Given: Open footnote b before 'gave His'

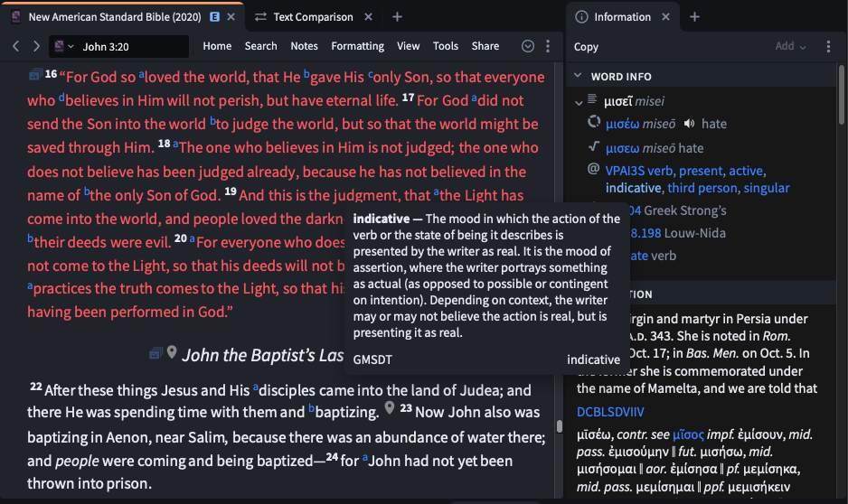Looking at the screenshot, I should click(306, 74).
